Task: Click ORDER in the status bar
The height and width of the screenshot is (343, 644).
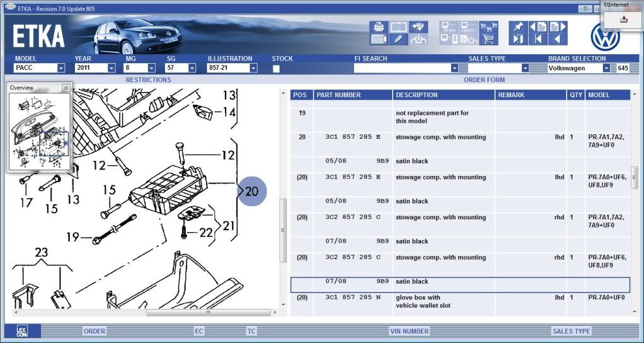Action: click(x=95, y=331)
